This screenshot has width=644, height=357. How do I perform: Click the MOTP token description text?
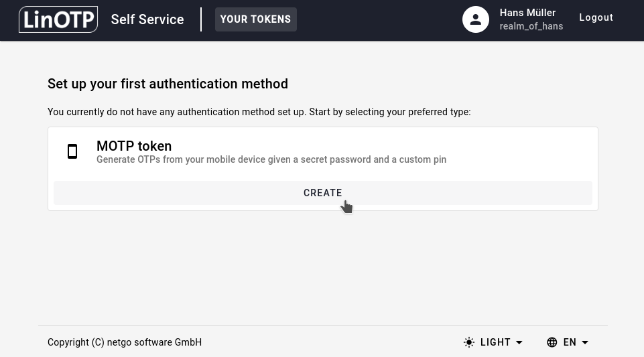coord(271,159)
